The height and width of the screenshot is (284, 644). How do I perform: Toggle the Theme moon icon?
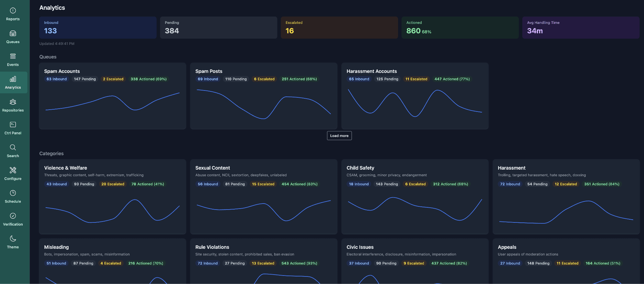tap(13, 238)
